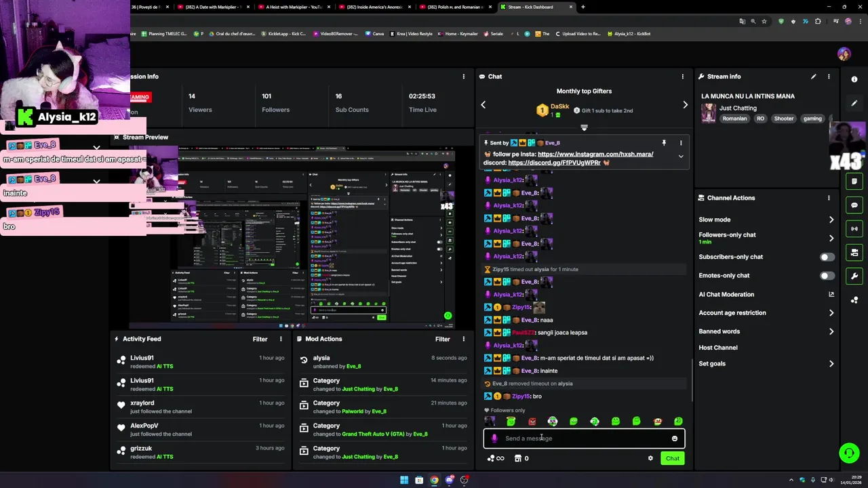Click the Host Channel option

click(718, 348)
